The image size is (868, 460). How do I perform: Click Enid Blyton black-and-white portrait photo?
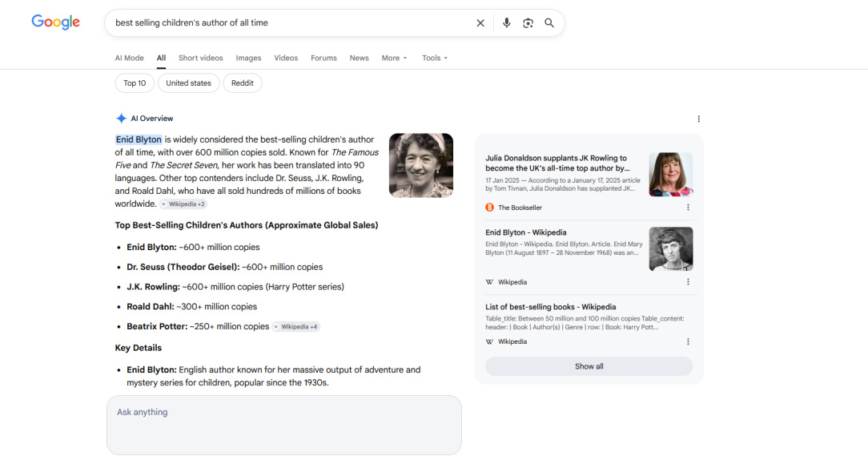[421, 165]
